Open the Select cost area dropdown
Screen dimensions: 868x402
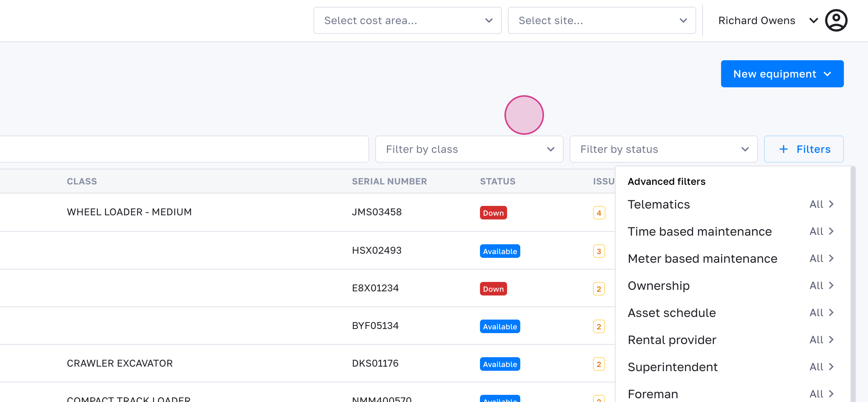point(407,20)
